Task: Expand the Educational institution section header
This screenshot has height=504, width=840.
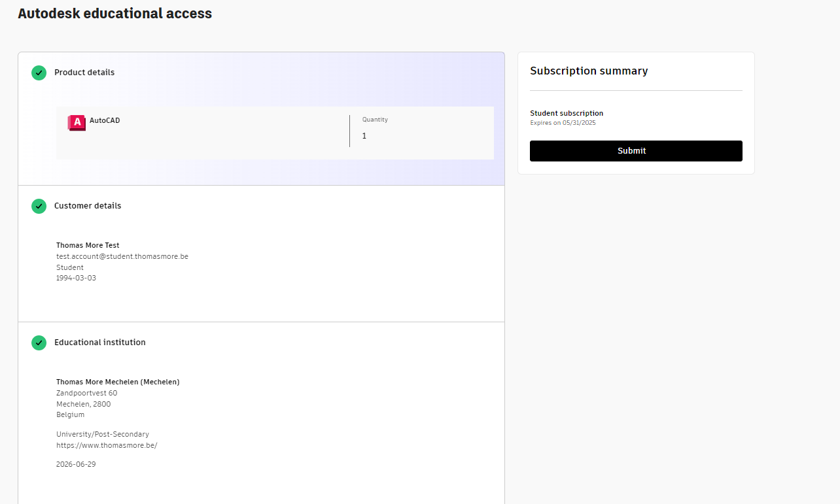Action: click(x=99, y=343)
